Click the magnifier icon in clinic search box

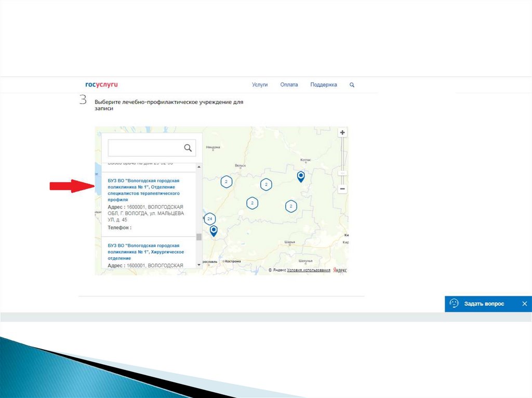(x=188, y=148)
